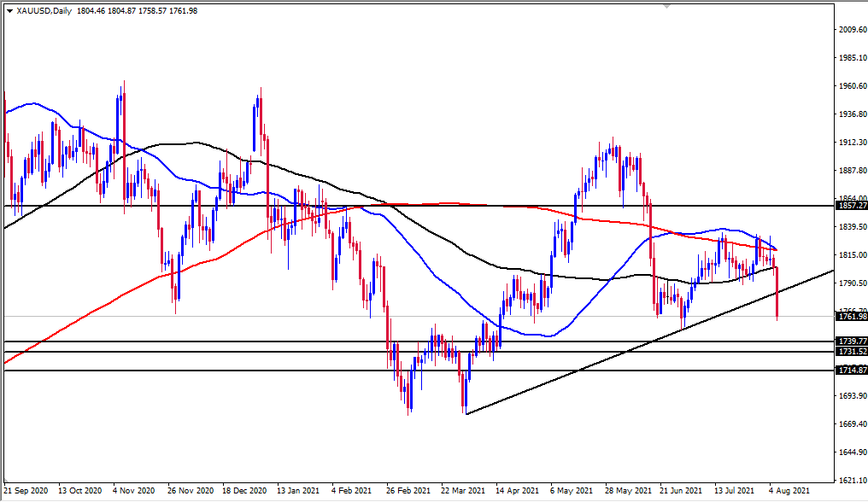Click the 13 Jul 2021 date label
The width and height of the screenshot is (868, 502).
coord(734,490)
